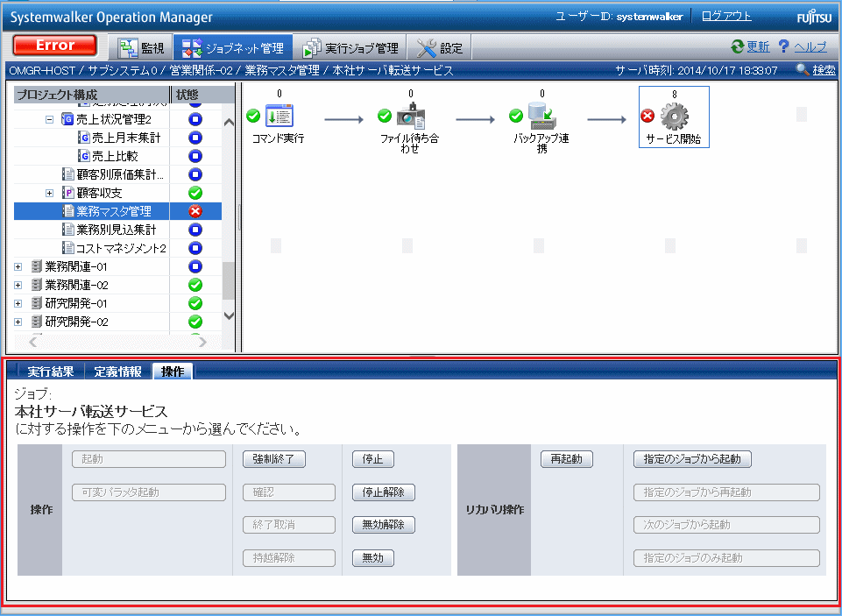
Task: Select the 業務マスタ管理 tree row
Action: tap(117, 211)
